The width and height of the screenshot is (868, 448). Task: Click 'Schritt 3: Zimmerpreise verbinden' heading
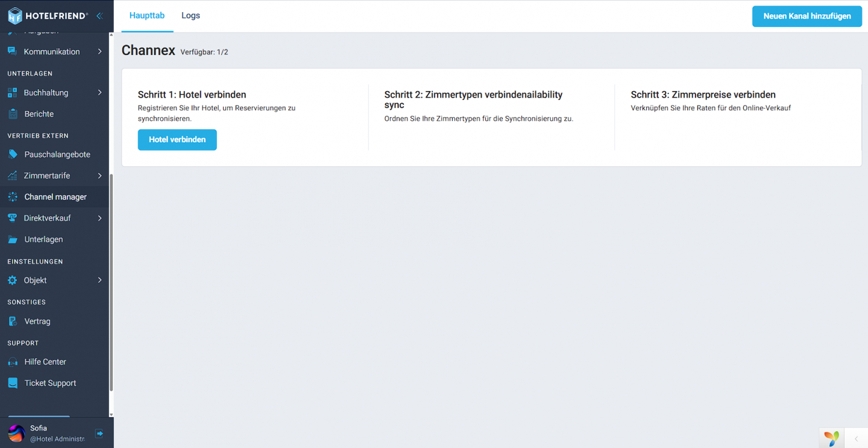coord(703,95)
